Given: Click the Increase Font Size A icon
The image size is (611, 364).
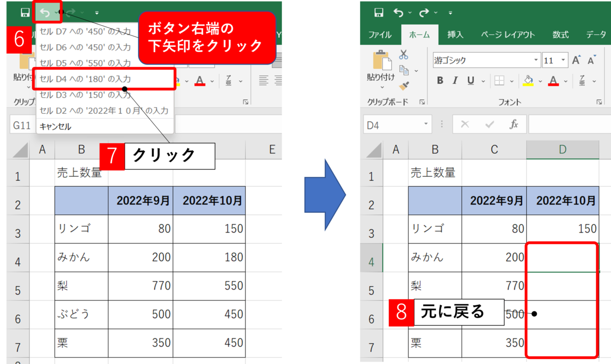Looking at the screenshot, I should pos(577,60).
